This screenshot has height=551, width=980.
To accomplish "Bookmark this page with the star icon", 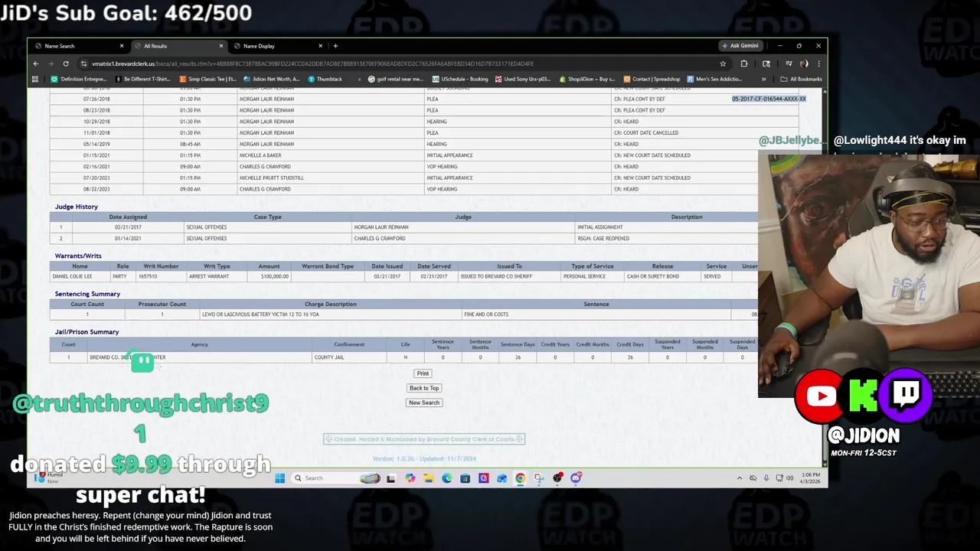I will click(x=723, y=64).
